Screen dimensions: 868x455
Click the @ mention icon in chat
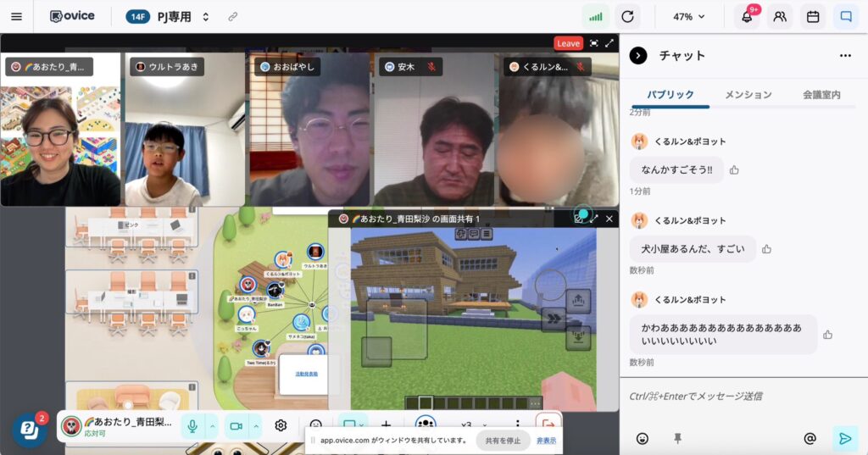810,438
